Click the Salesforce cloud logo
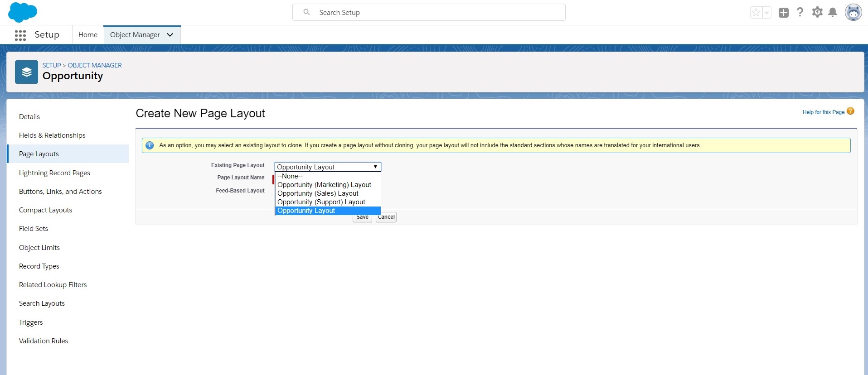 pos(23,12)
